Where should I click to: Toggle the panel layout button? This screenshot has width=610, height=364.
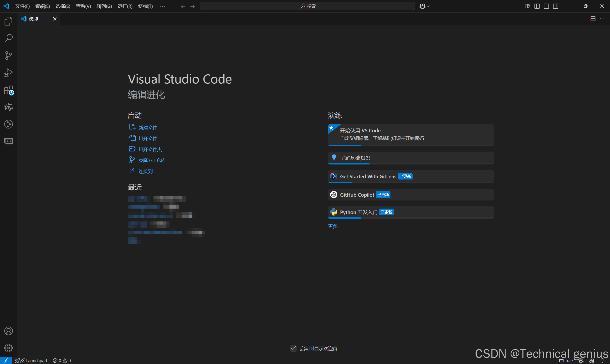click(546, 6)
